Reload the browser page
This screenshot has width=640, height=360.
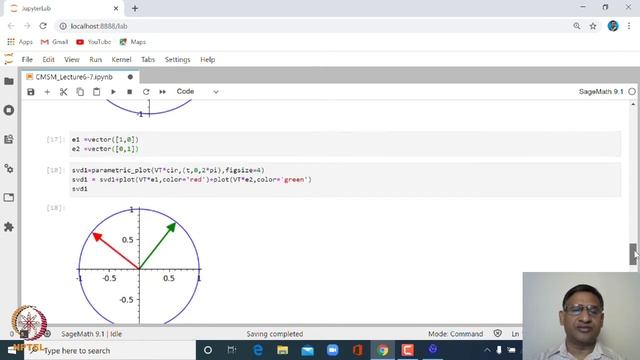pyautogui.click(x=43, y=26)
